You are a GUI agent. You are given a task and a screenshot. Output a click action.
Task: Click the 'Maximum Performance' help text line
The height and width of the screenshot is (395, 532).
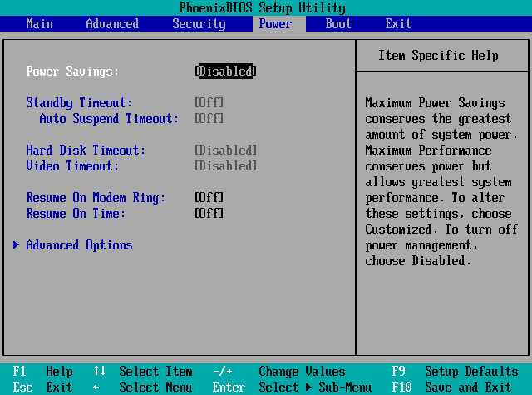pos(429,150)
